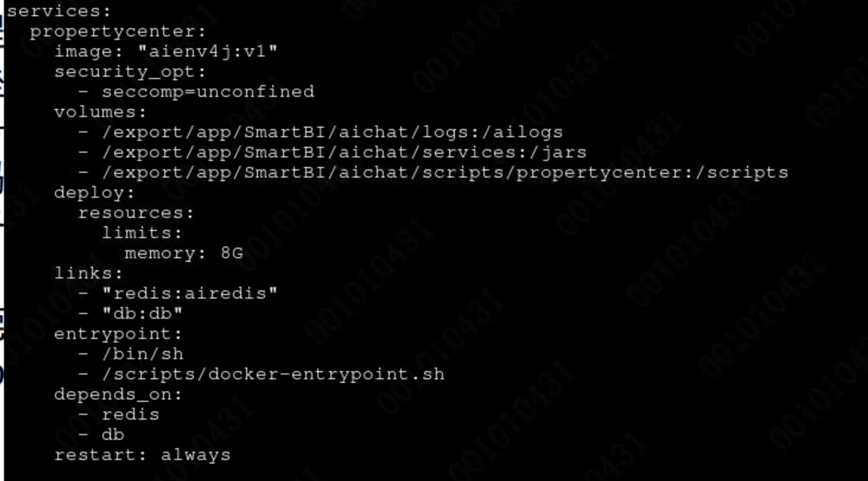The image size is (868, 481).
Task: Click the "links:" key line
Action: (x=89, y=274)
